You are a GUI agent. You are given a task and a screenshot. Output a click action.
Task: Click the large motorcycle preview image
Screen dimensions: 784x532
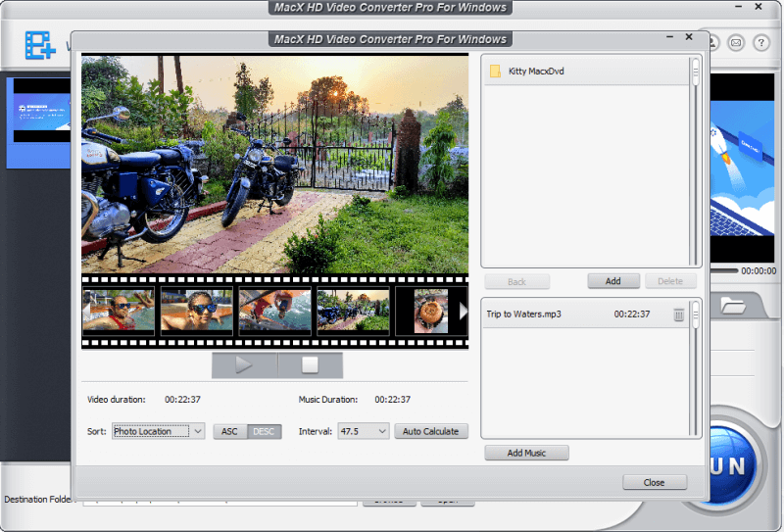point(275,164)
